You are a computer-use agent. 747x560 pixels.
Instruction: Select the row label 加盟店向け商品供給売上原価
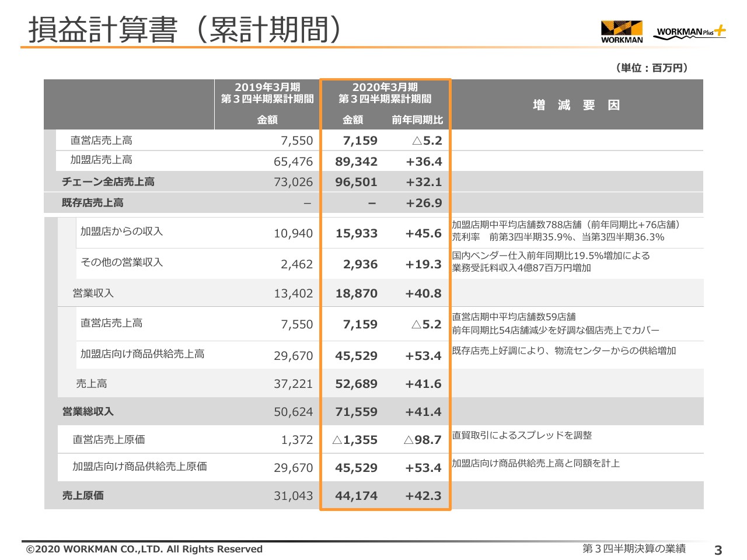pyautogui.click(x=139, y=467)
